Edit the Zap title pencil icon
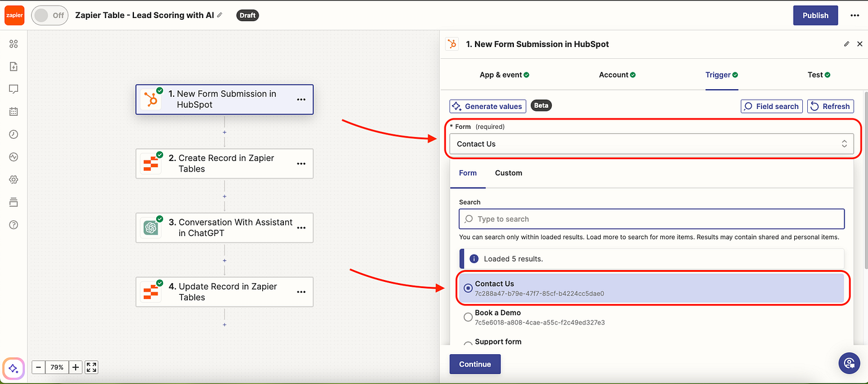 [x=219, y=15]
